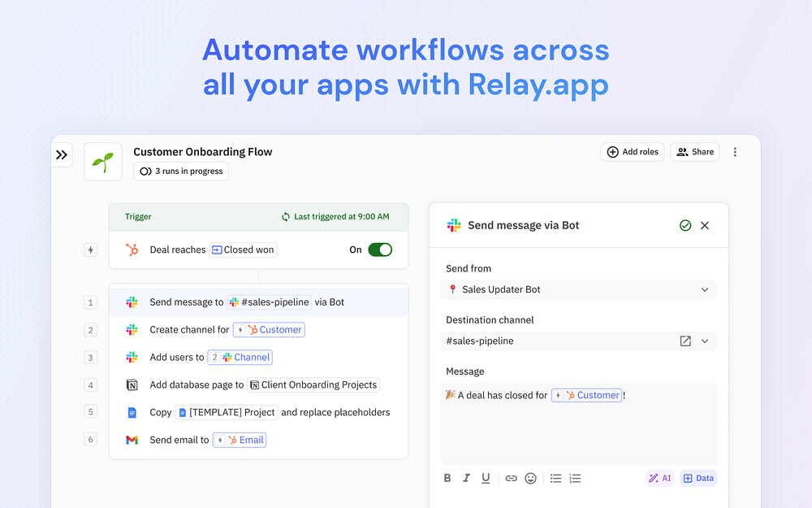Screen dimensions: 812x508
Task: Toggle the trigger On switch off
Action: tap(380, 250)
